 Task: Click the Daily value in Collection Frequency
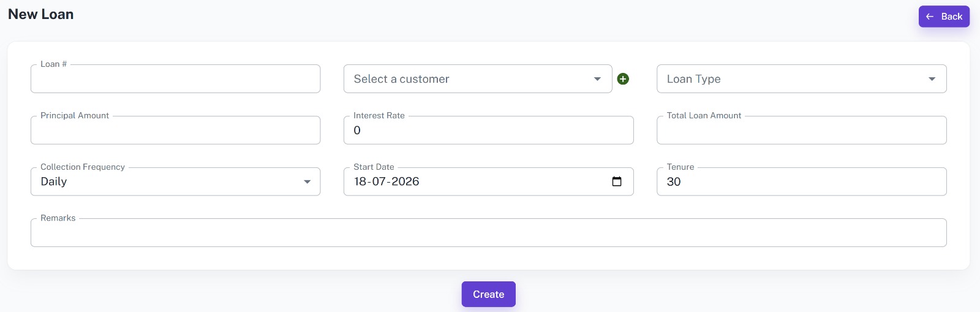54,181
